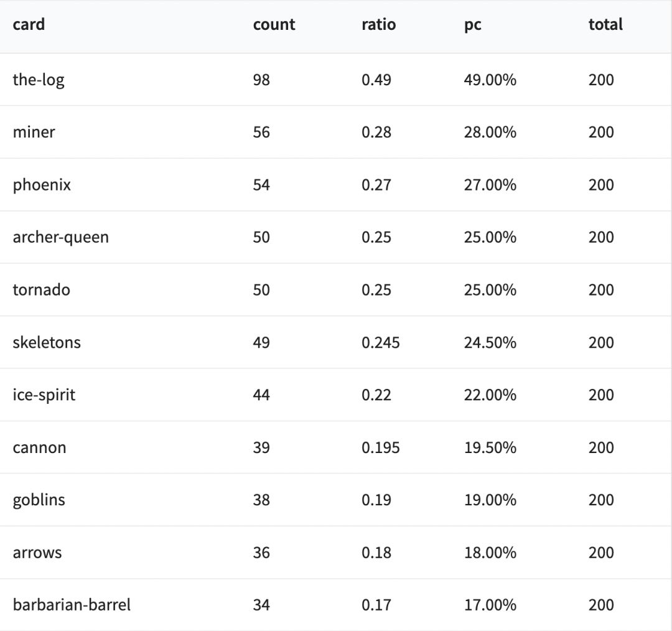Select the skeletons card cell
672x631 pixels.
pyautogui.click(x=47, y=342)
